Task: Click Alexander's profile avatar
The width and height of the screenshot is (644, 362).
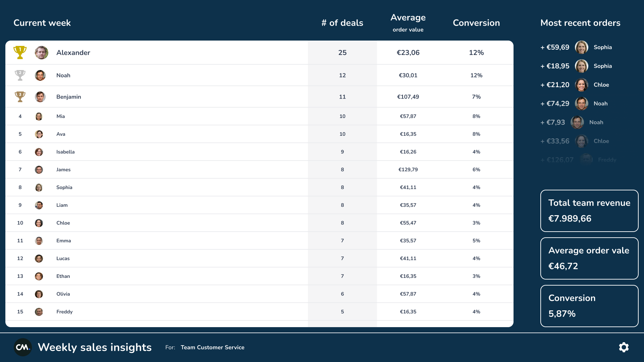Action: coord(42,53)
